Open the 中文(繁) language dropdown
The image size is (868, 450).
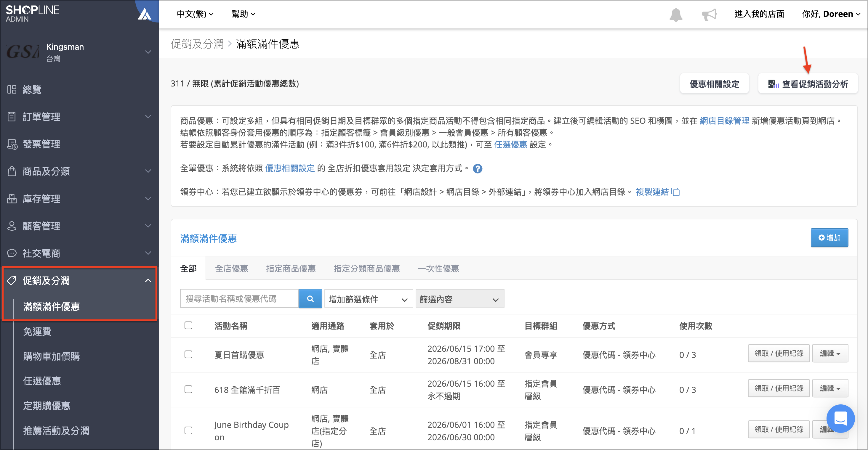[x=195, y=14]
